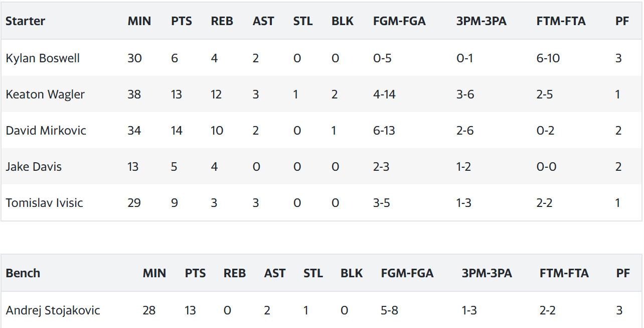Click the bench BLK column header
This screenshot has width=644, height=328.
352,273
